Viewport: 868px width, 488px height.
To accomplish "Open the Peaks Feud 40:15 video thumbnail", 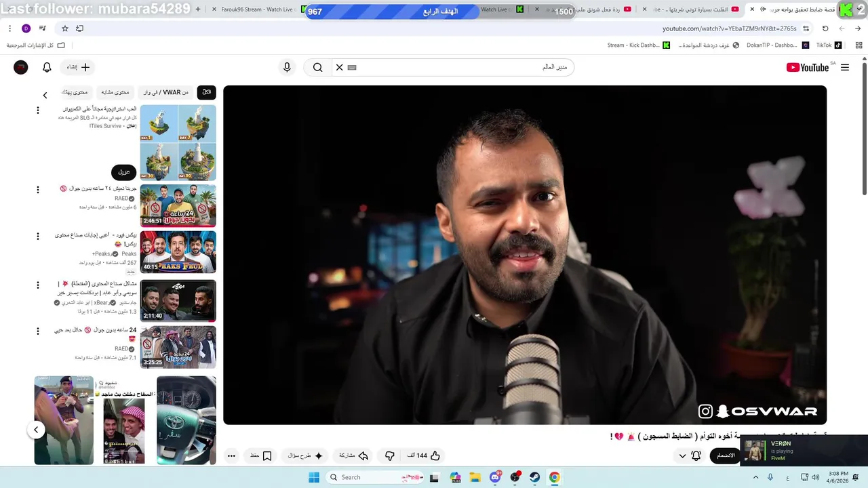I will [178, 252].
